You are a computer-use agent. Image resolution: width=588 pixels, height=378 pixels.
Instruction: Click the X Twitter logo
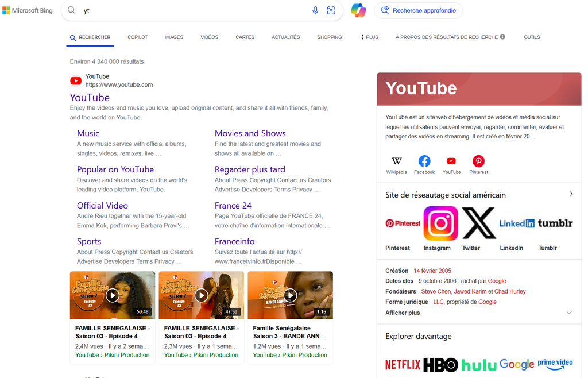coord(479,223)
